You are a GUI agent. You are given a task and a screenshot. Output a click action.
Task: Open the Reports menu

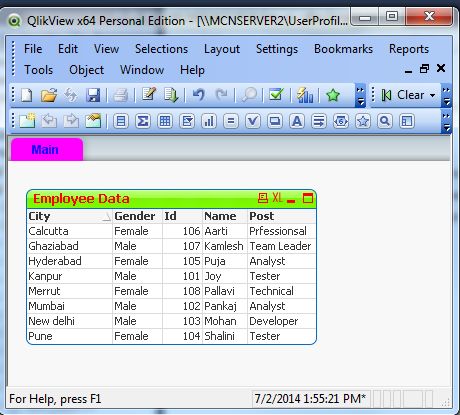click(409, 49)
